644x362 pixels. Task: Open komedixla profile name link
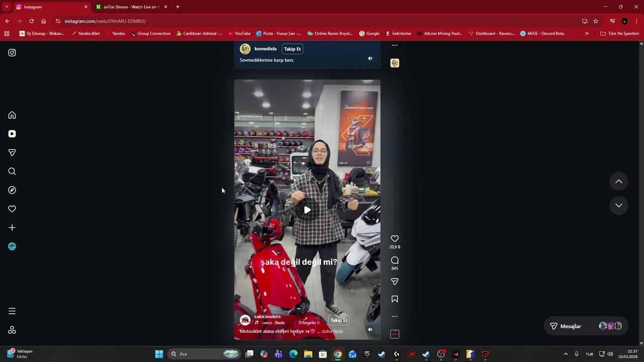click(265, 49)
